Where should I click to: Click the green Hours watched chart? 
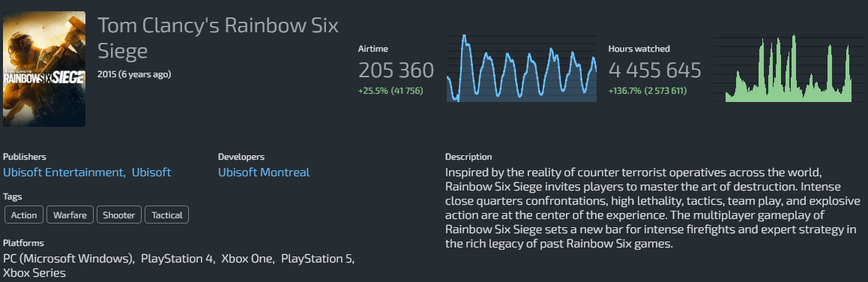pyautogui.click(x=789, y=68)
